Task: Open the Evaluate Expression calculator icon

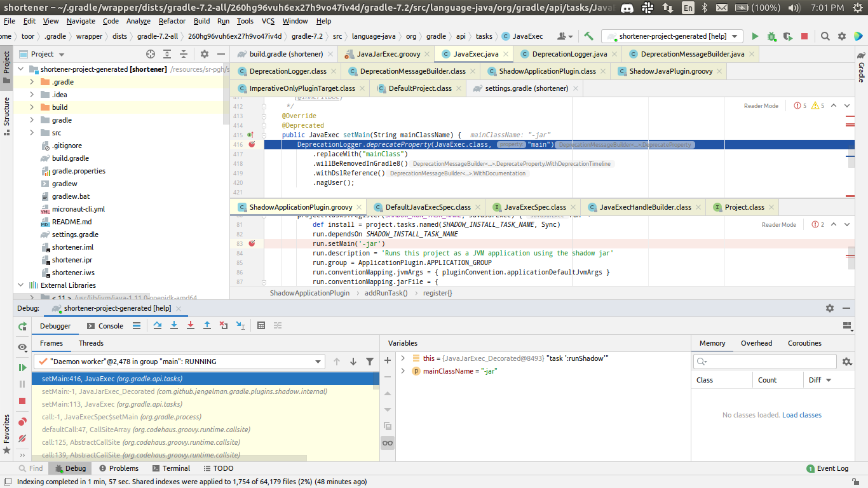Action: click(x=261, y=325)
